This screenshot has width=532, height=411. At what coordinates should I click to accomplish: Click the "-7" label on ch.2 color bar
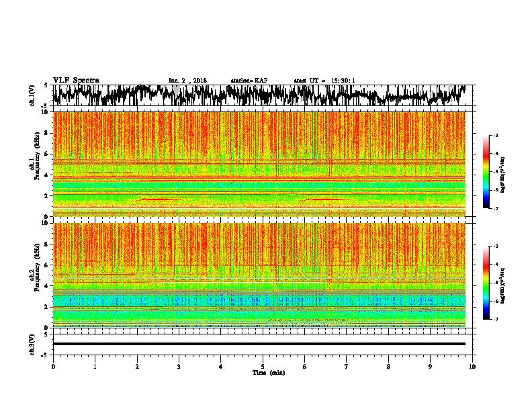click(496, 320)
